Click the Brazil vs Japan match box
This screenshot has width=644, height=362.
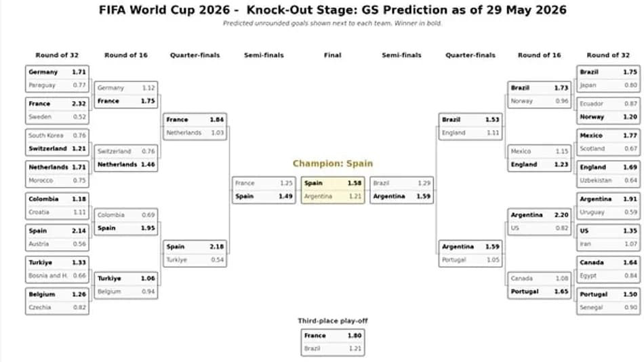click(608, 79)
